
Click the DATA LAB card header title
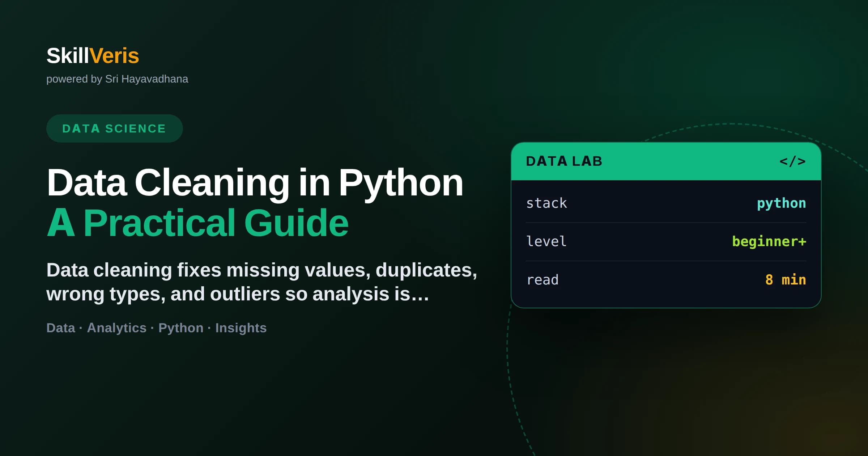[x=564, y=161]
